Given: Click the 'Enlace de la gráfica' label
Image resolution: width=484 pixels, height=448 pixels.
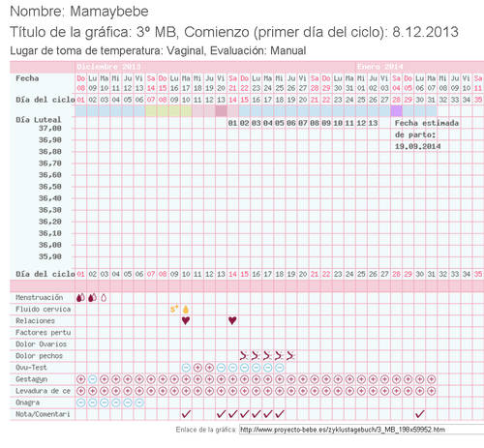Looking at the screenshot, I should tap(205, 430).
